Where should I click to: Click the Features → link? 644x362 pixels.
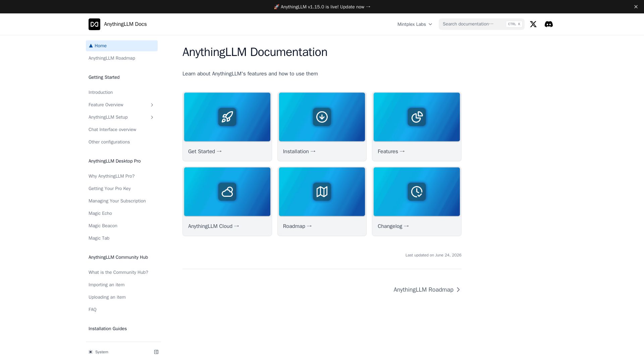pos(391,152)
